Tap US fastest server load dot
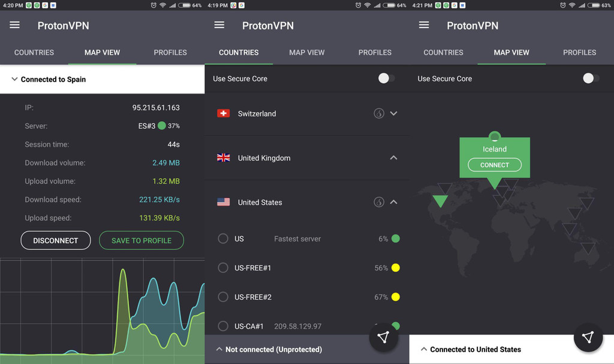Image resolution: width=614 pixels, height=364 pixels. point(396,239)
